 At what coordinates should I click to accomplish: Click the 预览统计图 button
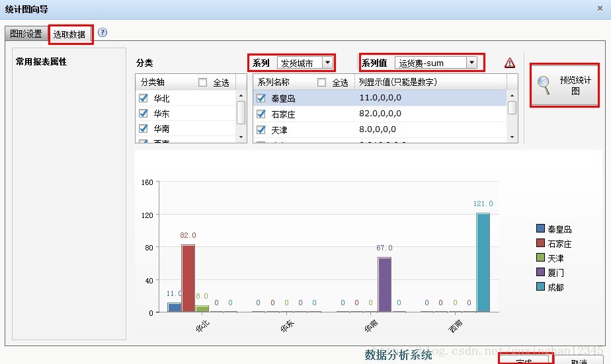point(565,85)
